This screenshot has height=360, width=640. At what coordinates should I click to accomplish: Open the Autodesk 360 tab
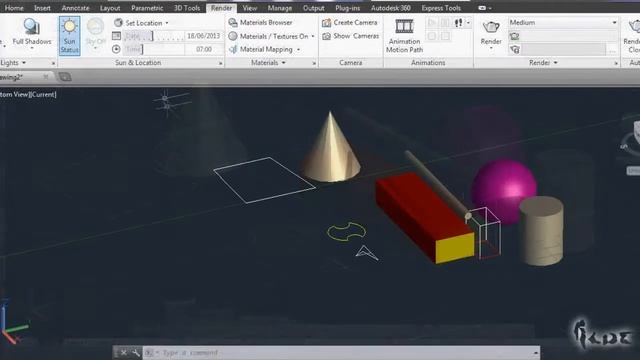pyautogui.click(x=390, y=8)
